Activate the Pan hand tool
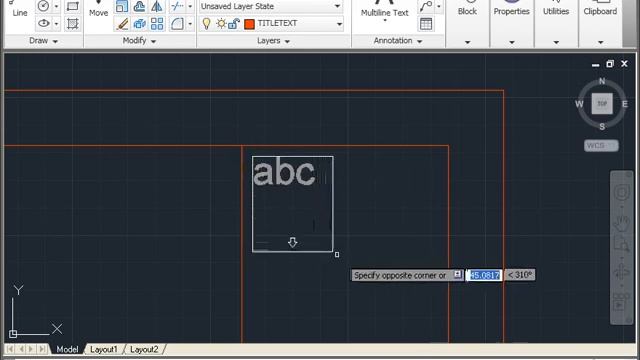This screenshot has height=360, width=640. point(621,222)
